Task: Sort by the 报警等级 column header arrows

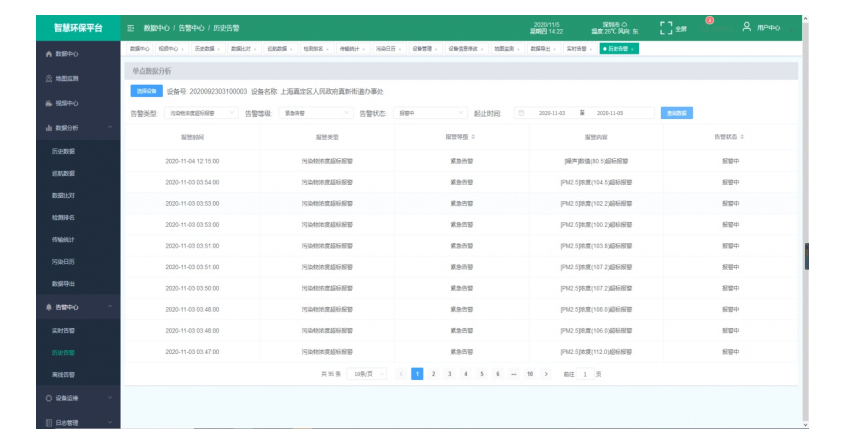Action: pos(473,136)
